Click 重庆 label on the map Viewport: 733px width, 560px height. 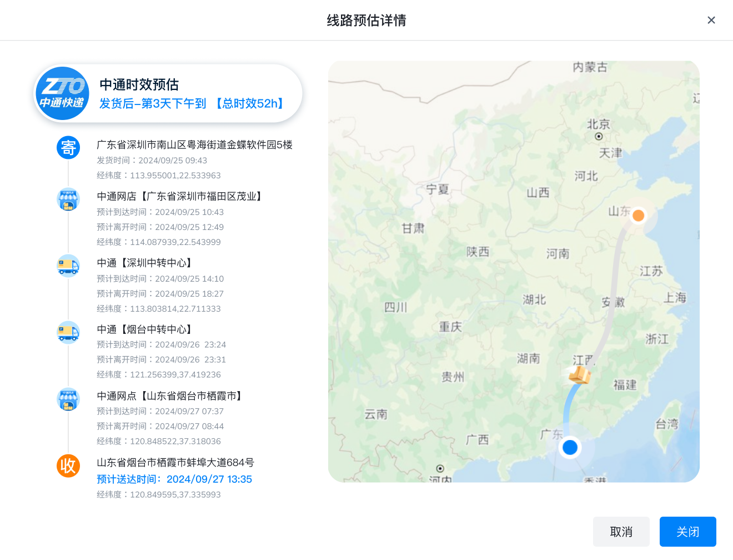click(x=450, y=327)
